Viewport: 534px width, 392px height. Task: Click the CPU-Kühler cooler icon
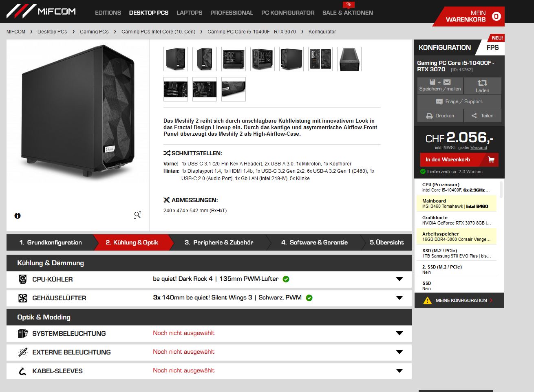point(23,279)
